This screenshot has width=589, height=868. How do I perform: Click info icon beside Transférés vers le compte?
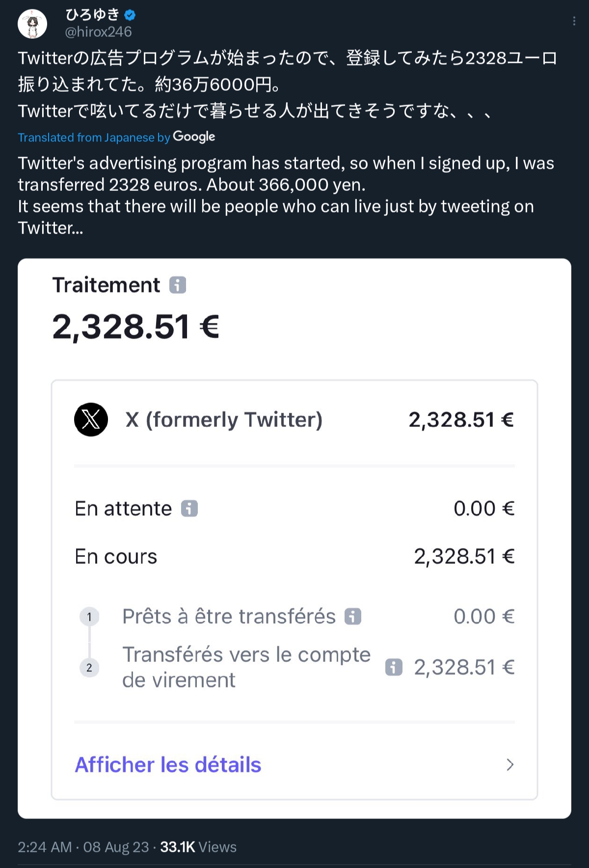394,667
